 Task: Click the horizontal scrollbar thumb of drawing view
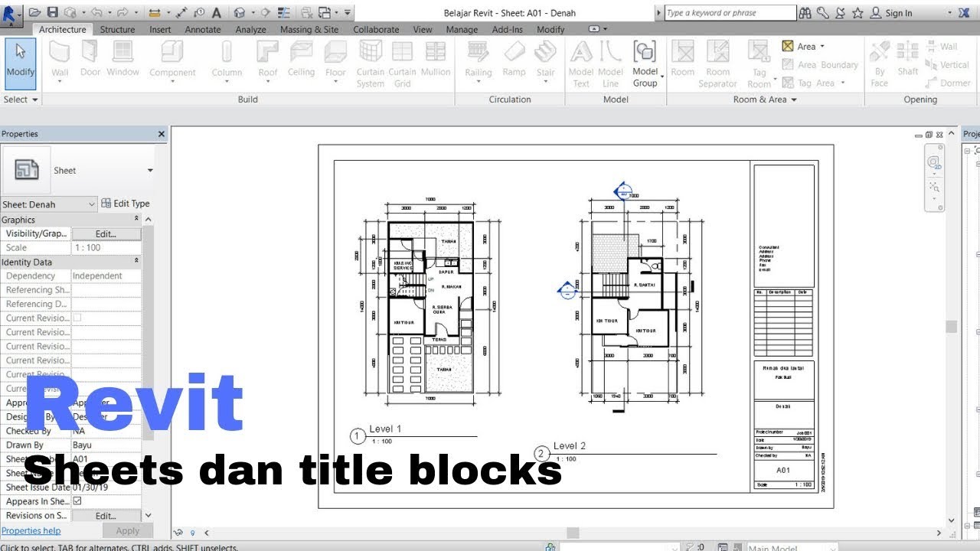[x=572, y=533]
